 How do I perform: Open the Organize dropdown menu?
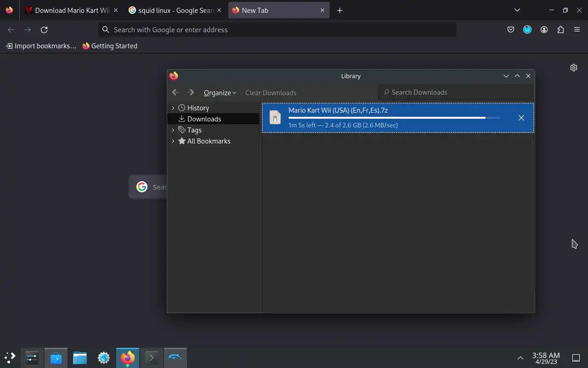220,92
